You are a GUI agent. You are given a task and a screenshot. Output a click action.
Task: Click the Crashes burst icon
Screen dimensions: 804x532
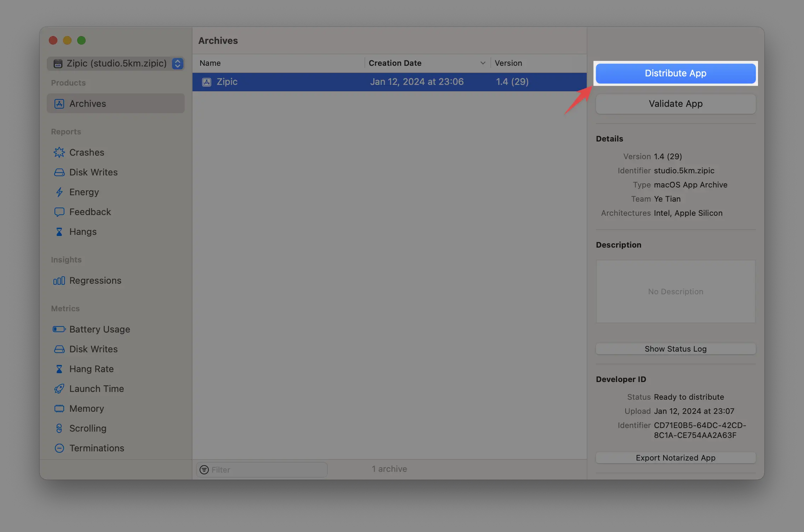tap(59, 152)
